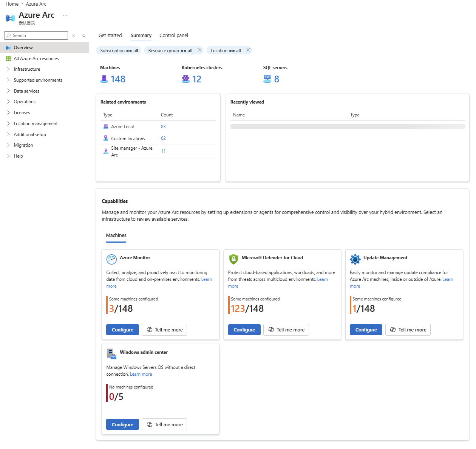476x449 pixels.
Task: Click the Site manager - Azure Arc icon
Action: point(106,151)
